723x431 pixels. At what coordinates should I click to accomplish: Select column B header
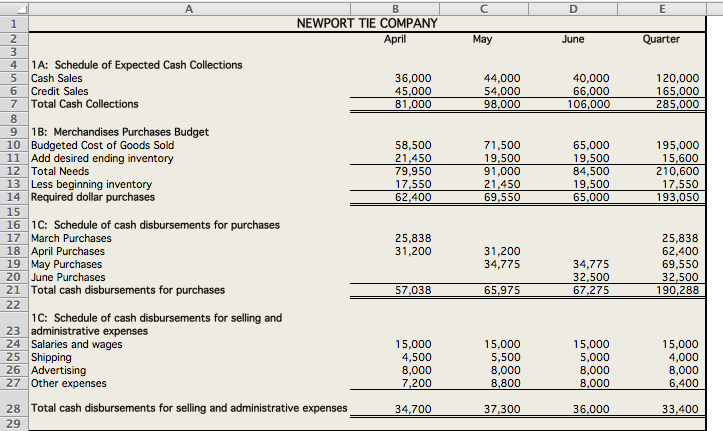tap(395, 8)
